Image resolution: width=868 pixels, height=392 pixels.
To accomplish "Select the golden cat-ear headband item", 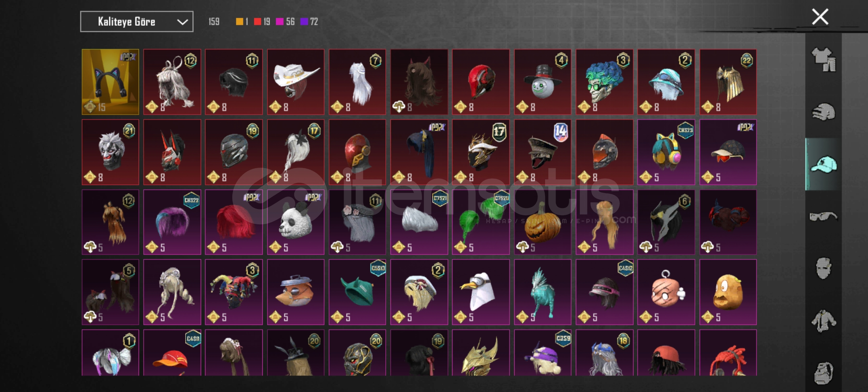I will click(110, 82).
